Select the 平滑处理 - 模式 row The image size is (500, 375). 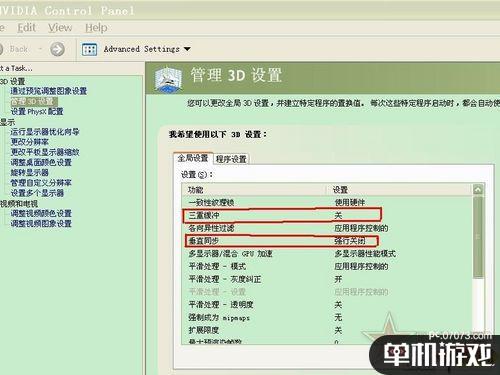pos(327,266)
